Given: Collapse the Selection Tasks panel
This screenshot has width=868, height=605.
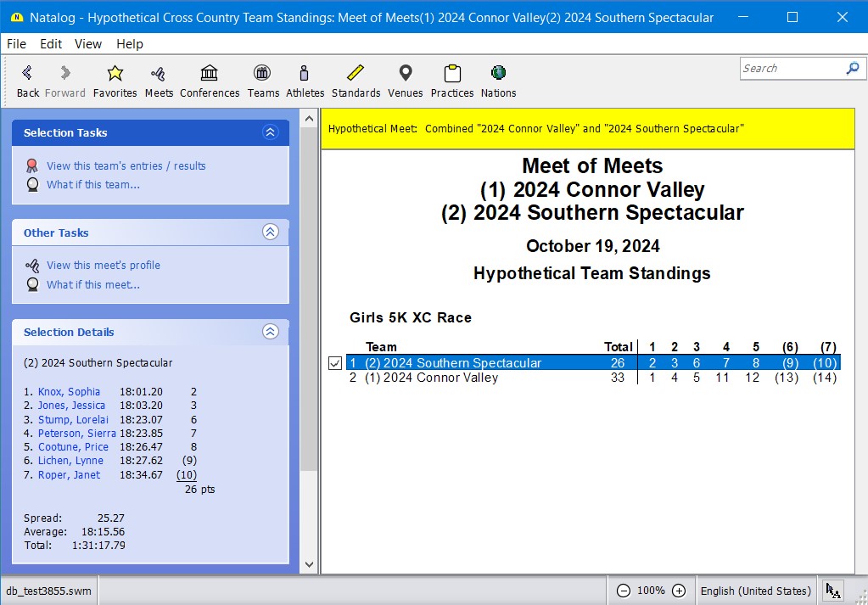Looking at the screenshot, I should (x=270, y=132).
